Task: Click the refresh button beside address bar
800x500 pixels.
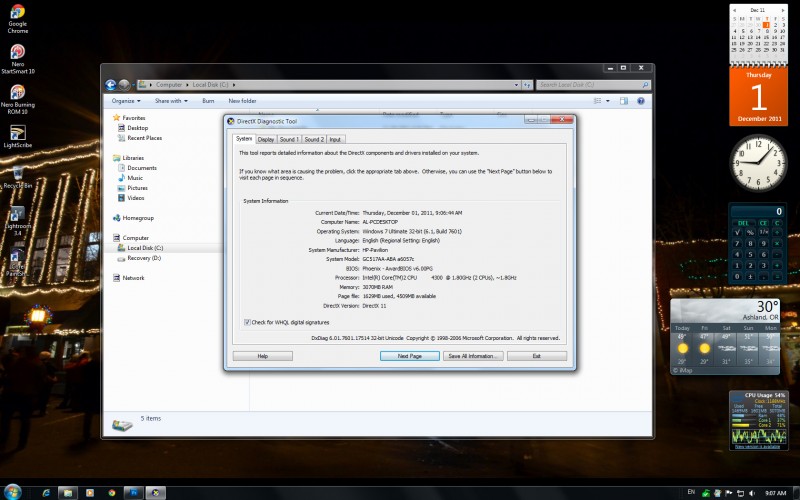Action: [528, 85]
